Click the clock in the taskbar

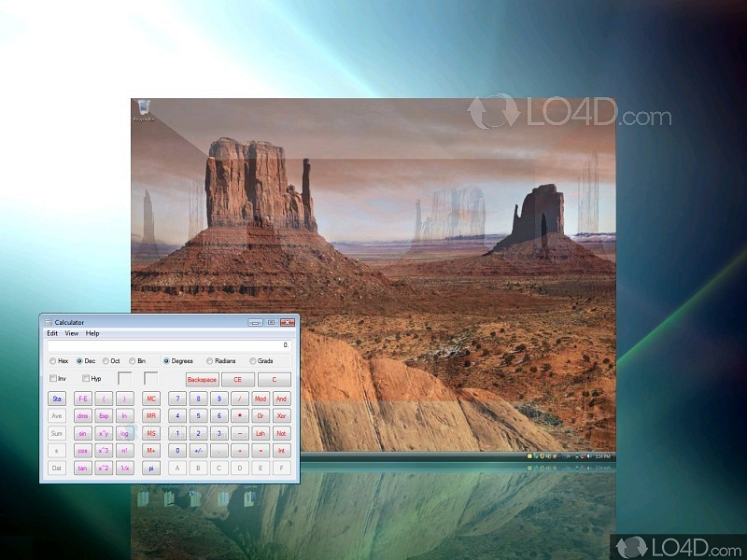[x=604, y=456]
